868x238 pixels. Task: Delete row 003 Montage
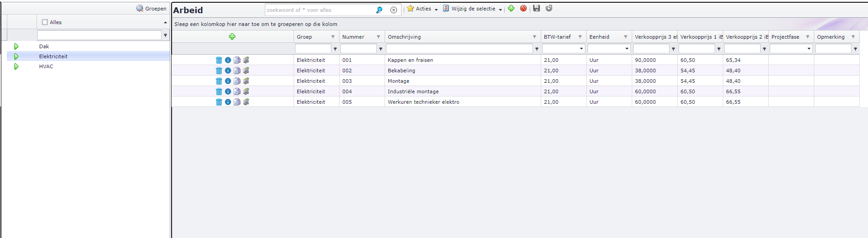tap(219, 81)
